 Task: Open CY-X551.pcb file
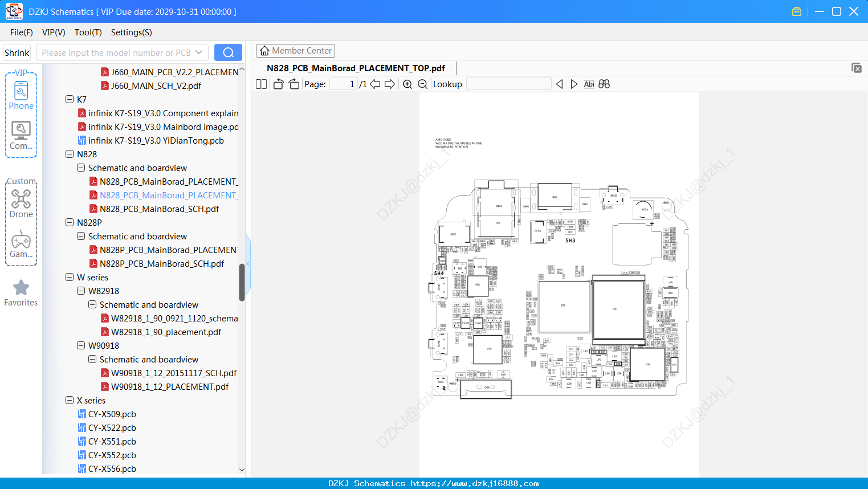click(x=107, y=441)
